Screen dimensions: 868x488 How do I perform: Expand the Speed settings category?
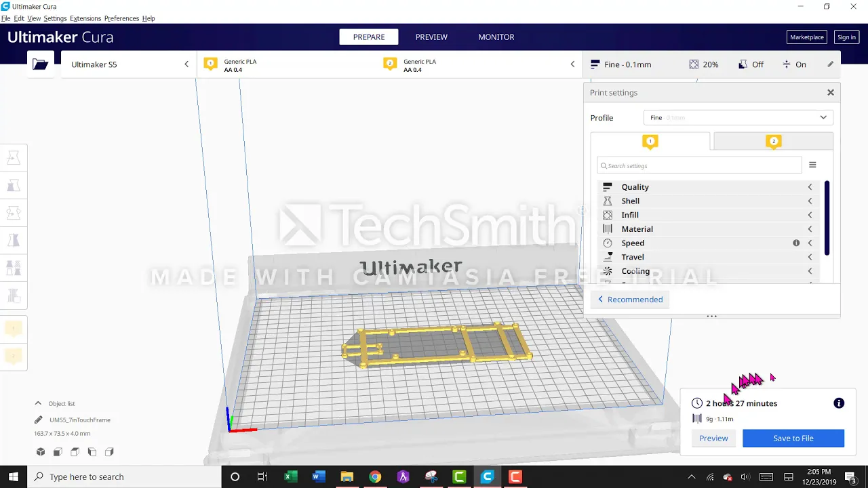coord(709,243)
